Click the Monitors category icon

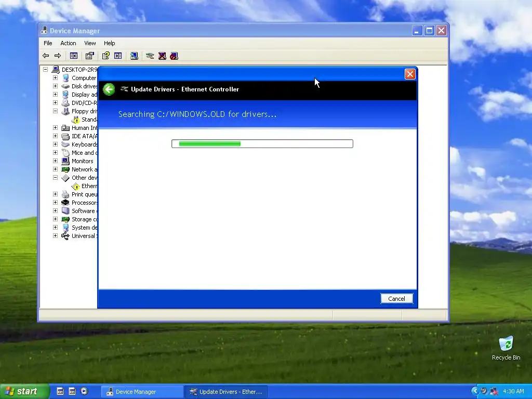pos(65,161)
